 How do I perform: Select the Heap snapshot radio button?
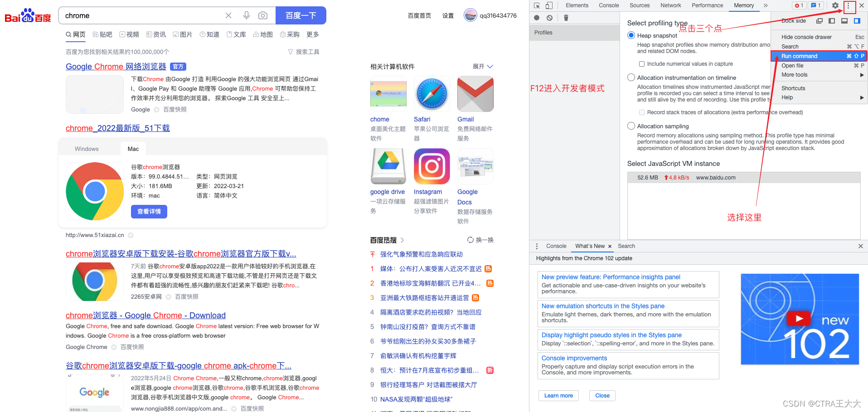coord(631,35)
